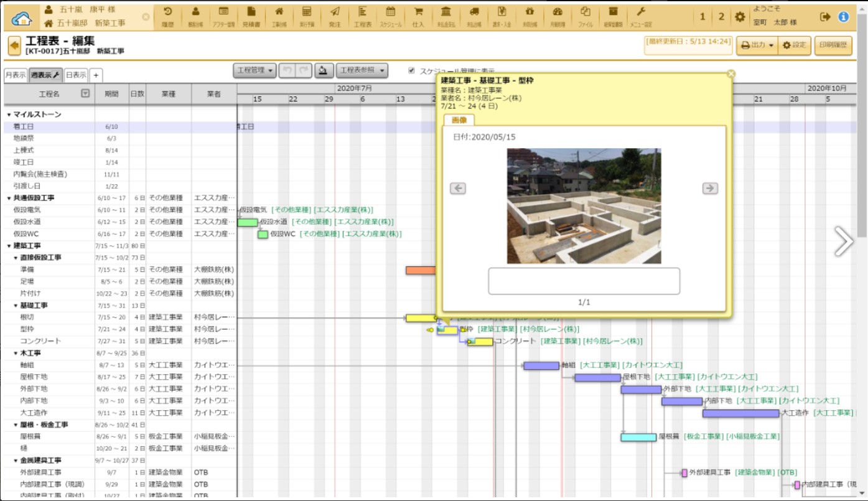Open the 履歴 history icon
This screenshot has width=868, height=501.
coord(168,16)
